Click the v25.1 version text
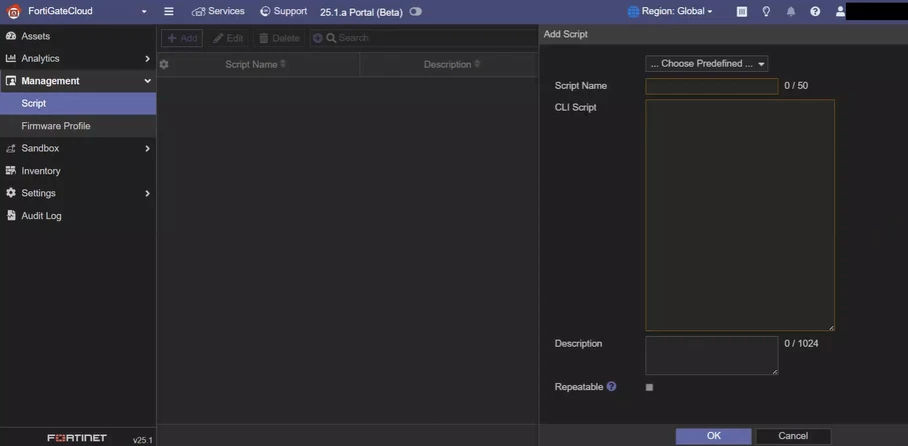The image size is (908, 446). (142, 440)
